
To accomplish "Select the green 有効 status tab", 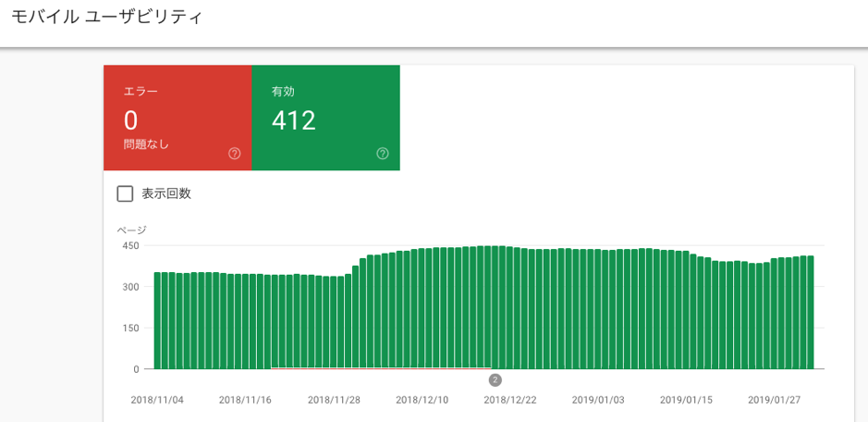I will tap(325, 118).
